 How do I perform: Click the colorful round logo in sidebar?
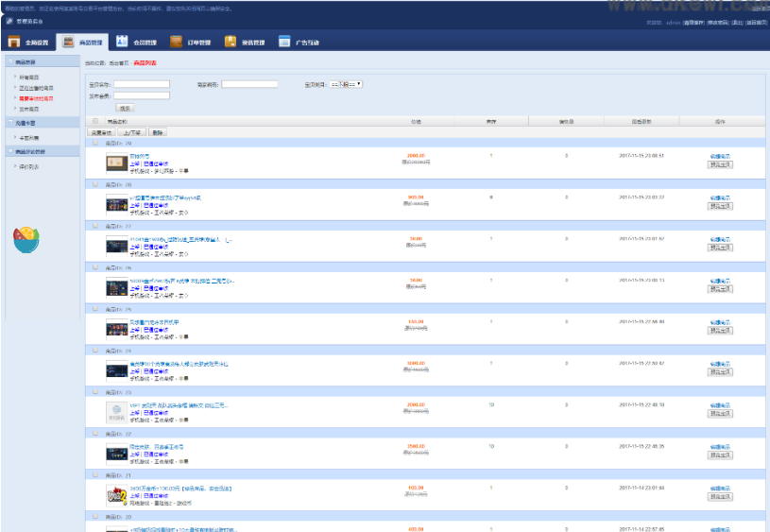[x=26, y=239]
